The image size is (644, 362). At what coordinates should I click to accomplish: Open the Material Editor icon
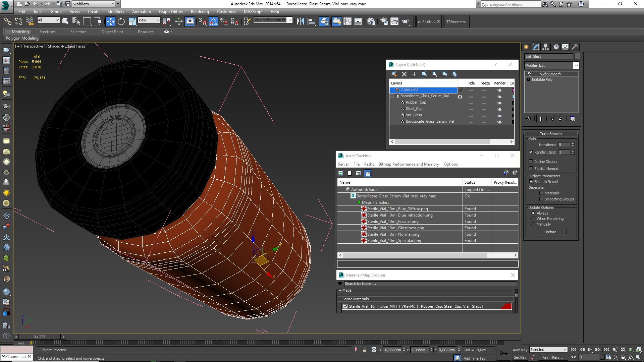point(371,21)
